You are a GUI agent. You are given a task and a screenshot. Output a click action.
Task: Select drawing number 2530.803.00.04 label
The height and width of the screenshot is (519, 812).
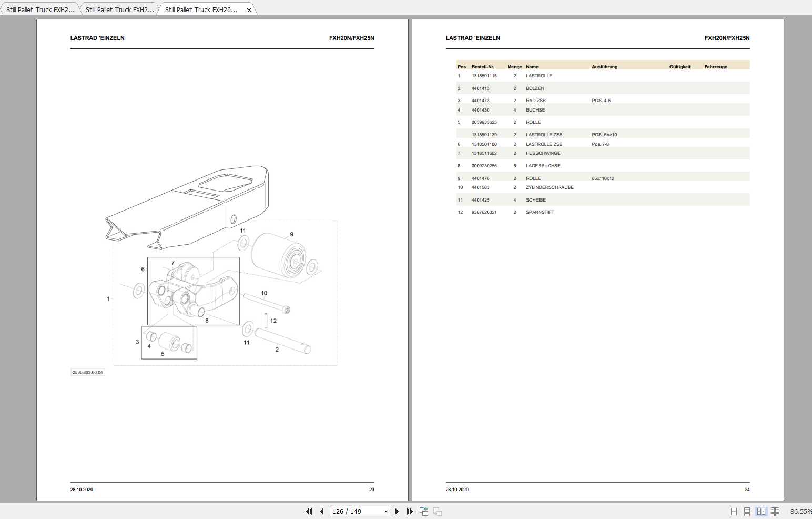coord(88,372)
